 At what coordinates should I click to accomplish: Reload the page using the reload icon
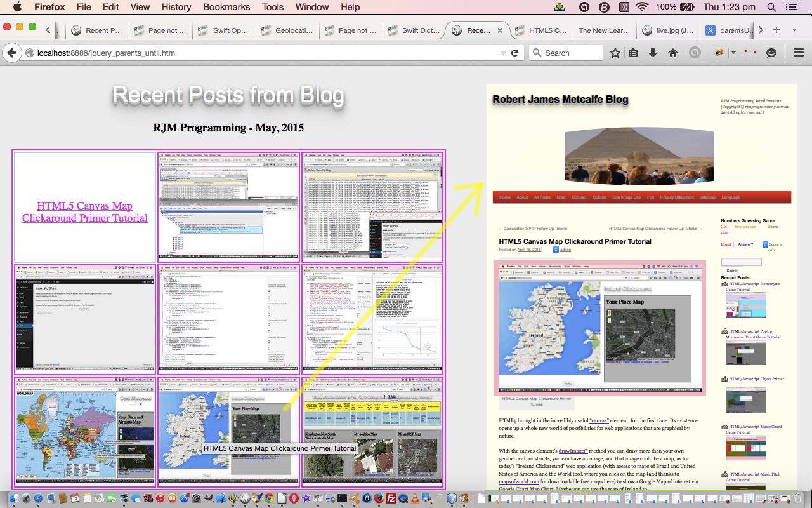tap(515, 53)
